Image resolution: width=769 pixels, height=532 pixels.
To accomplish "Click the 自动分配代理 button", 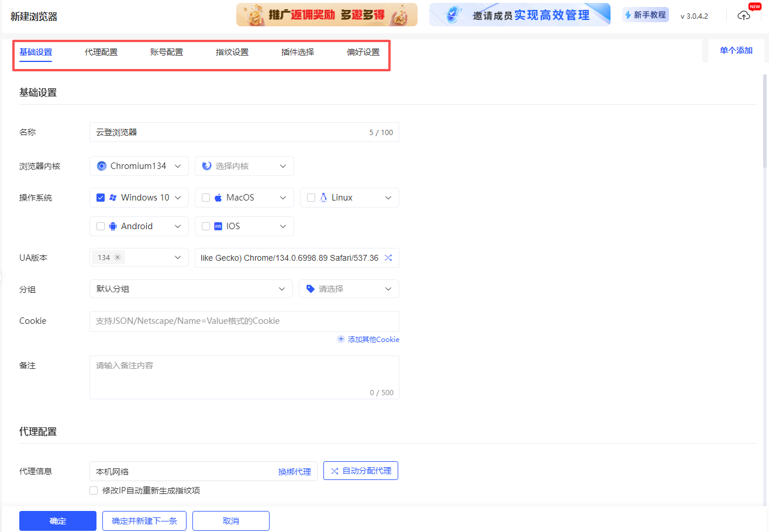I will pos(360,470).
